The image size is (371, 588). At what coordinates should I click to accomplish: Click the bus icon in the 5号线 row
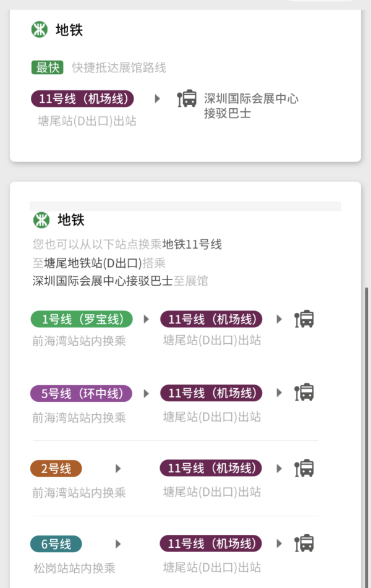click(304, 393)
